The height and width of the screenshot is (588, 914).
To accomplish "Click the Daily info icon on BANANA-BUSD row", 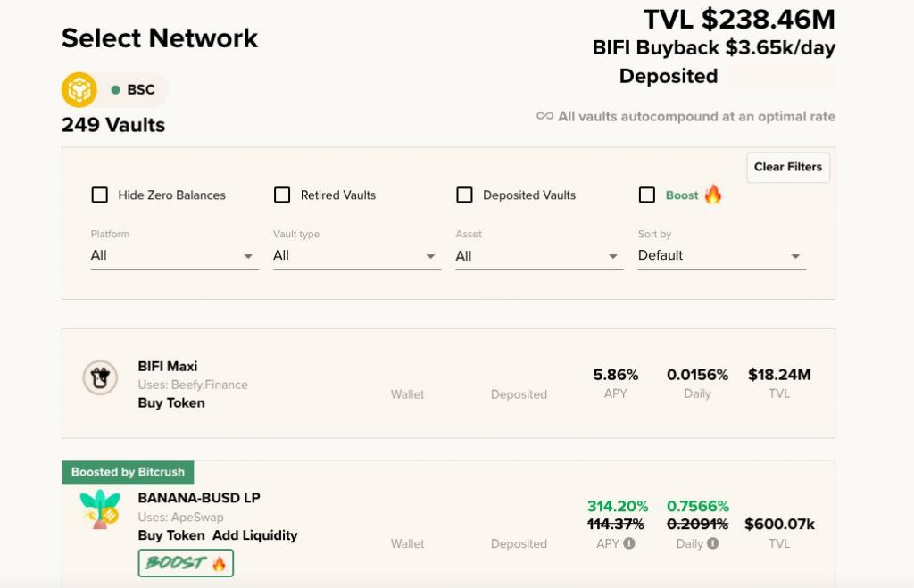I will (713, 542).
